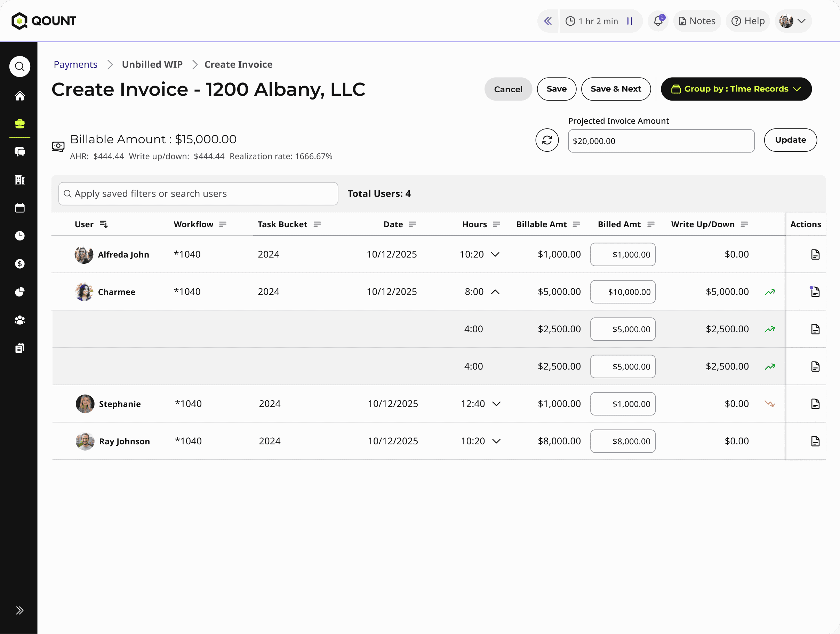
Task: Open Charmee's row notes document icon
Action: click(815, 292)
